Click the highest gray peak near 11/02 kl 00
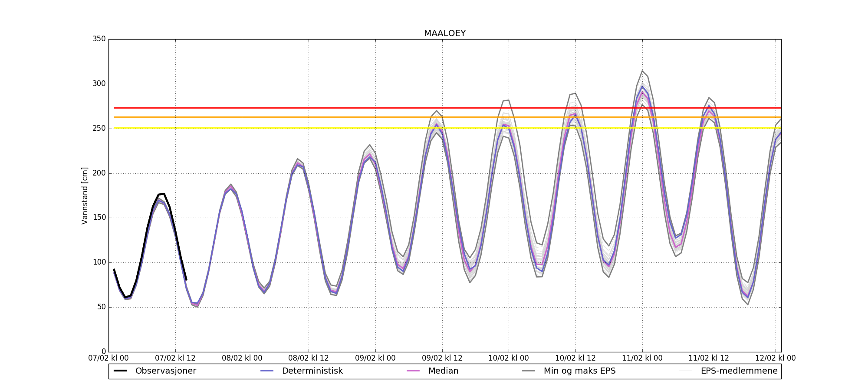The image size is (868, 391). 642,71
